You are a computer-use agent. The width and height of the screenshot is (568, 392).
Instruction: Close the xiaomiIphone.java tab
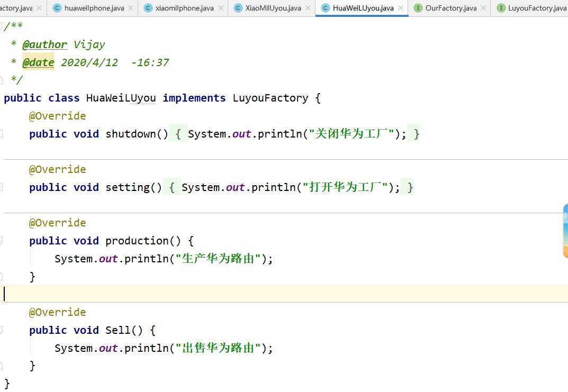click(x=221, y=8)
